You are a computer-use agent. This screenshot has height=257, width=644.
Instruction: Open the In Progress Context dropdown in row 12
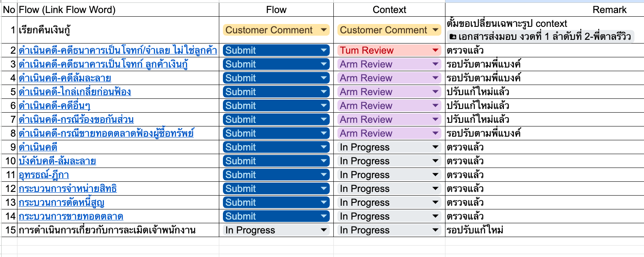[x=435, y=189]
